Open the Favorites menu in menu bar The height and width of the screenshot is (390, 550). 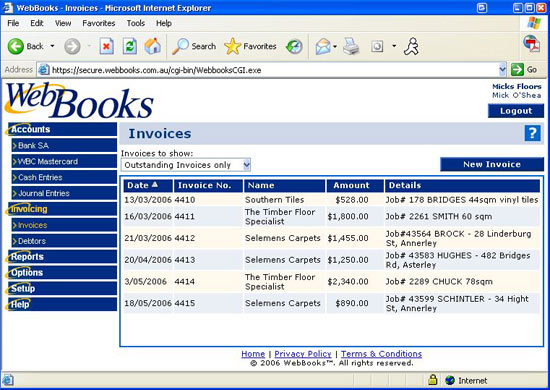click(99, 23)
